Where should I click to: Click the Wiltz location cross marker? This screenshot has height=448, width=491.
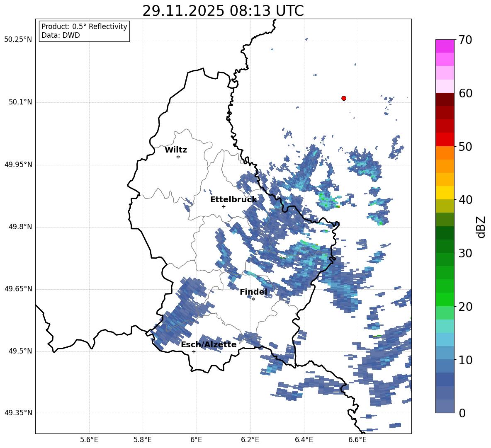pyautogui.click(x=178, y=157)
